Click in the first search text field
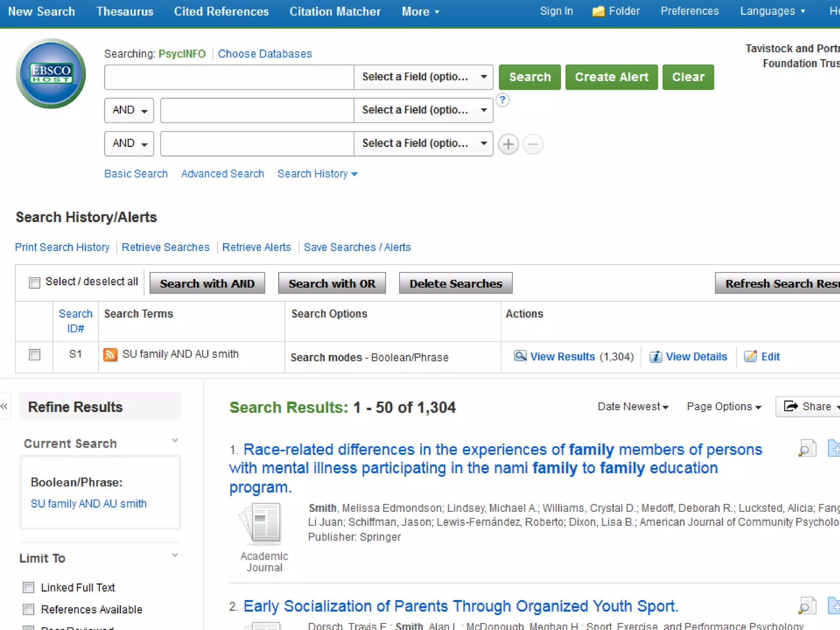 point(229,77)
